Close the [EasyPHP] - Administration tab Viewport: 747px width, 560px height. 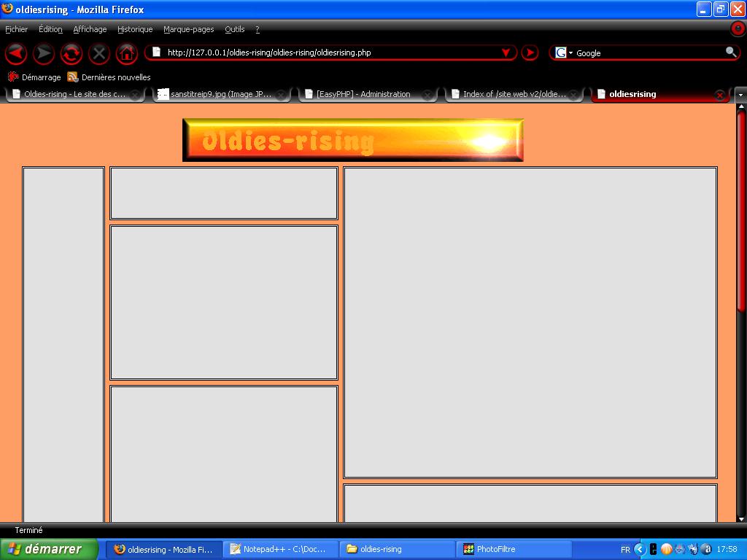click(x=427, y=96)
